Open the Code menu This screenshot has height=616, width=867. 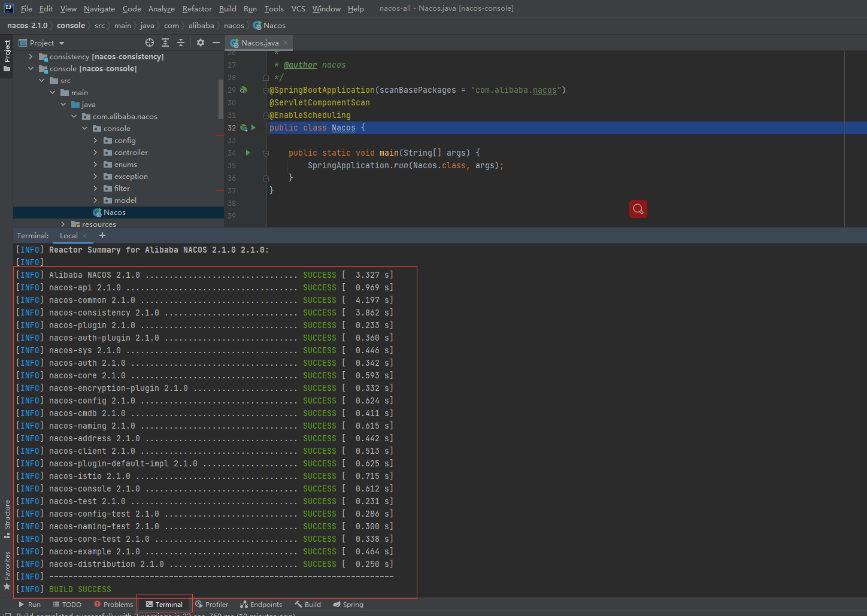click(x=132, y=8)
